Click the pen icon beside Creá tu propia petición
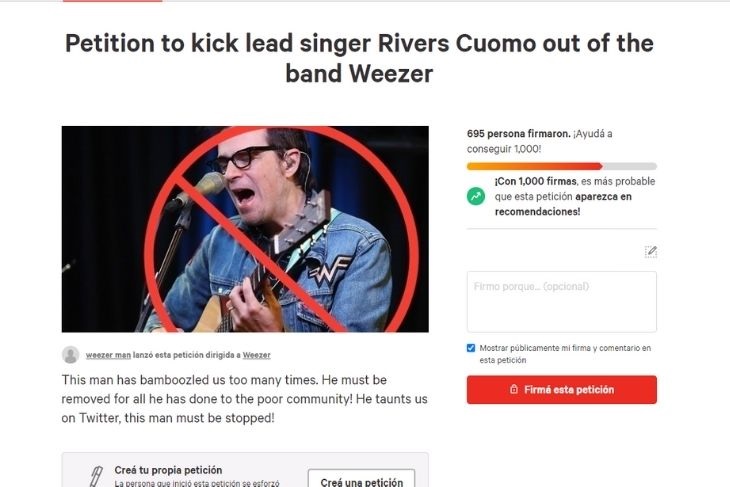 pos(96,476)
